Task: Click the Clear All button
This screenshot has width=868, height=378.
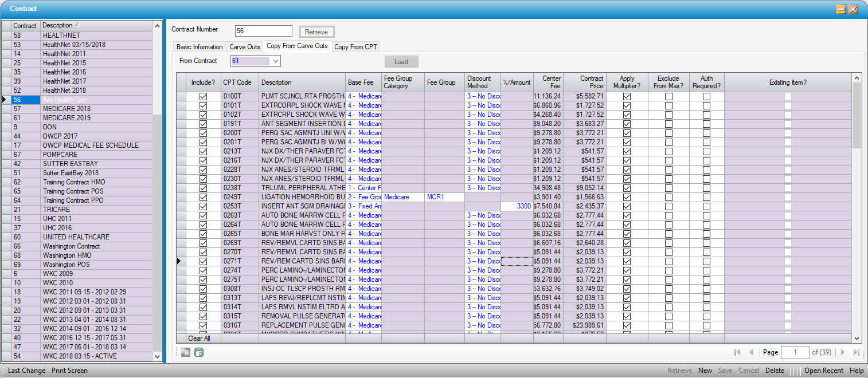Action: (x=199, y=338)
